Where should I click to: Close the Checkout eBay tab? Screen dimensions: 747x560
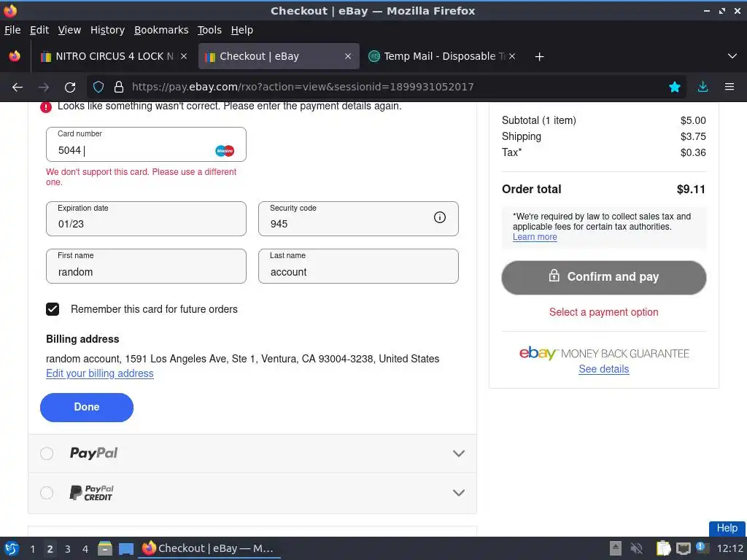point(348,56)
